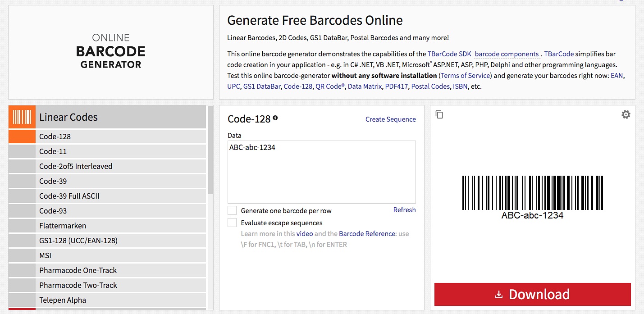644x314 pixels.
Task: Click the UPC link
Action: (233, 86)
